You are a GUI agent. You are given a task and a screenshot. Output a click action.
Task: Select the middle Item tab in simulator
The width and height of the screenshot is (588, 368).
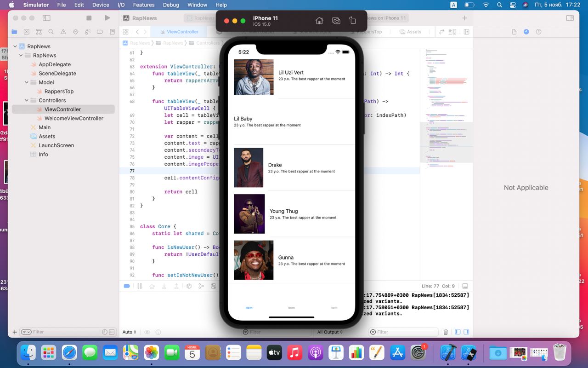tap(291, 308)
